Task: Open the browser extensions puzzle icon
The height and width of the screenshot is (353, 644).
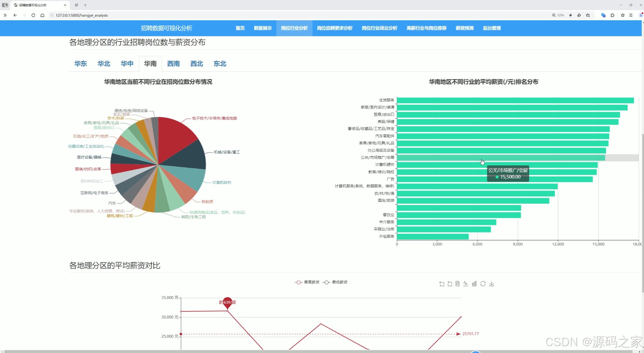Action: click(612, 15)
